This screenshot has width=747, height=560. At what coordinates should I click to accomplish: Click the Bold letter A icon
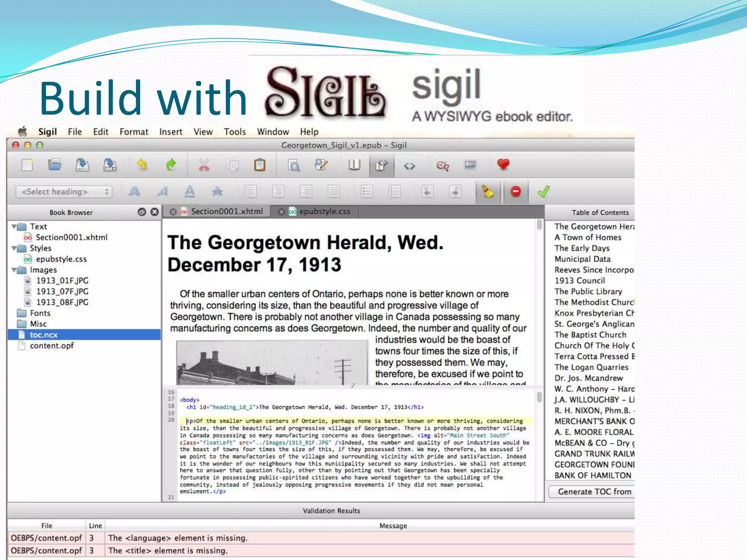[134, 191]
